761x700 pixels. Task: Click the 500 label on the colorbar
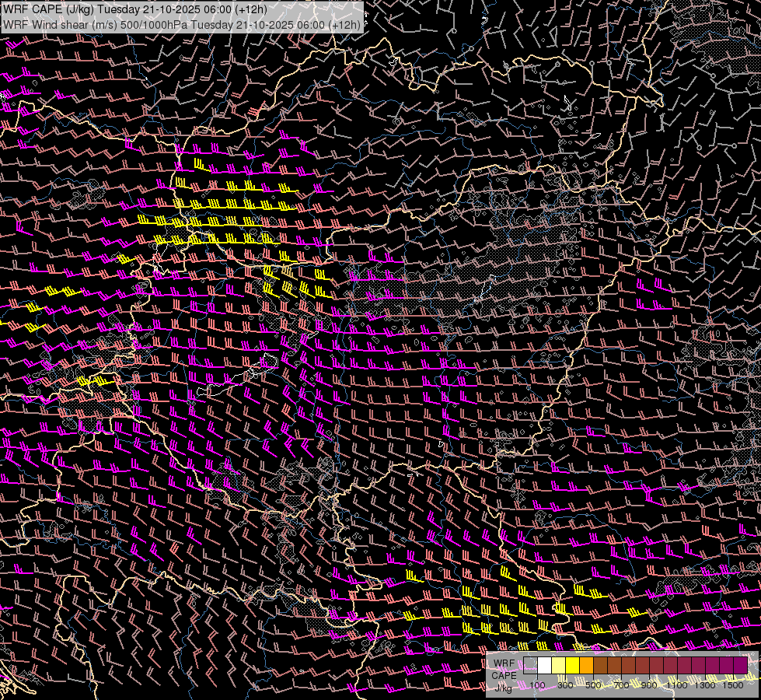click(593, 686)
